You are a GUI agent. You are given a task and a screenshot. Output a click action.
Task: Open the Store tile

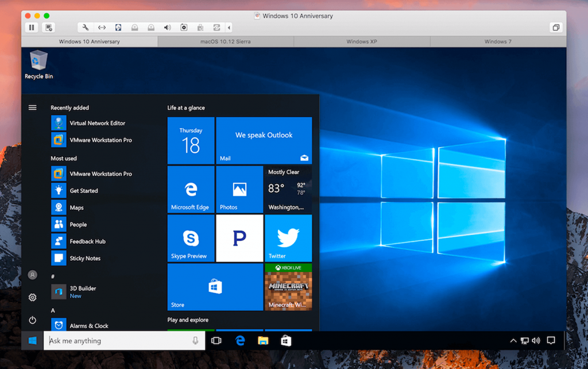pos(215,287)
